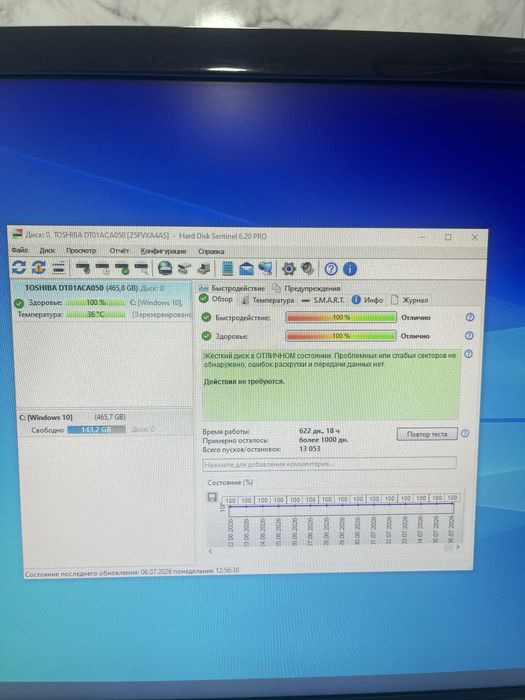This screenshot has width=525, height=700.
Task: Select the C: [Windows 10] partition row
Action: pyautogui.click(x=105, y=422)
